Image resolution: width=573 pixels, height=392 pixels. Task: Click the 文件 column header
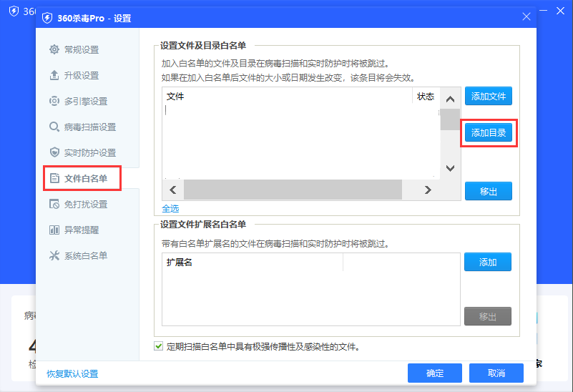pos(288,96)
